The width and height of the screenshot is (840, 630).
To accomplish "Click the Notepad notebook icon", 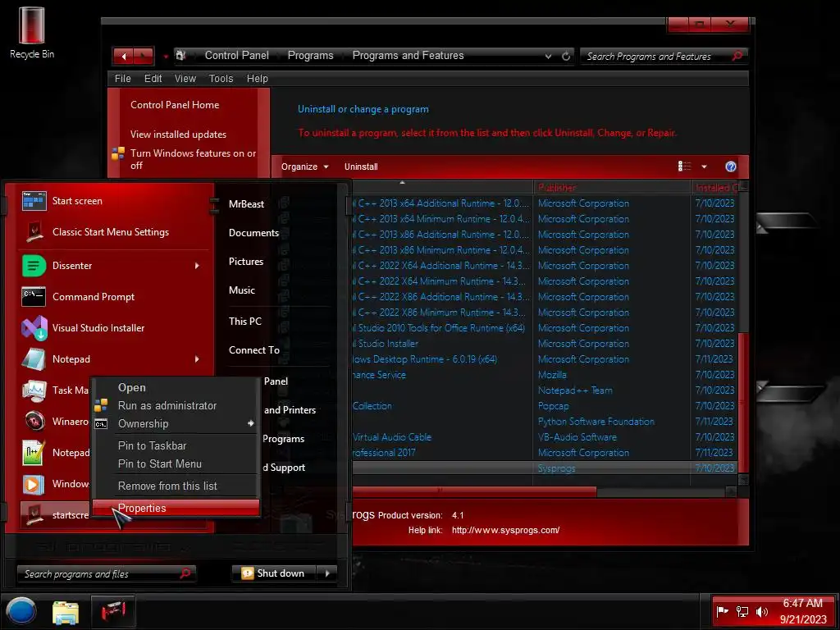I will click(34, 359).
